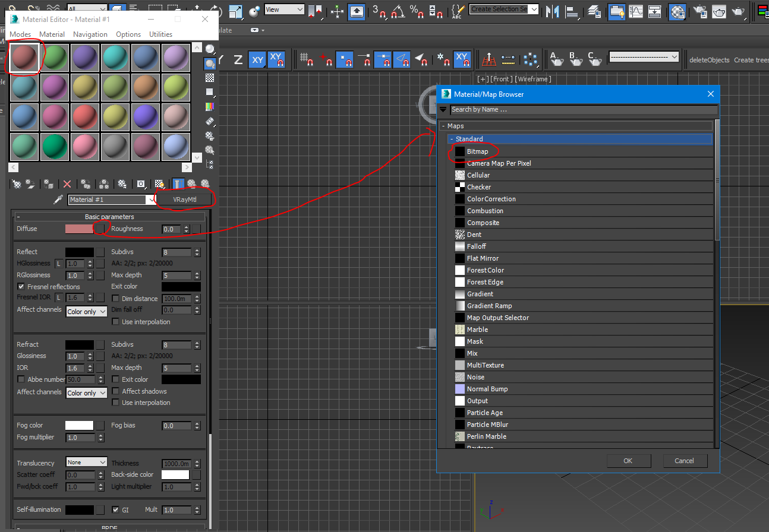This screenshot has width=769, height=532.
Task: Click the Show Shaded Material in Viewport icon
Action: coord(159,184)
